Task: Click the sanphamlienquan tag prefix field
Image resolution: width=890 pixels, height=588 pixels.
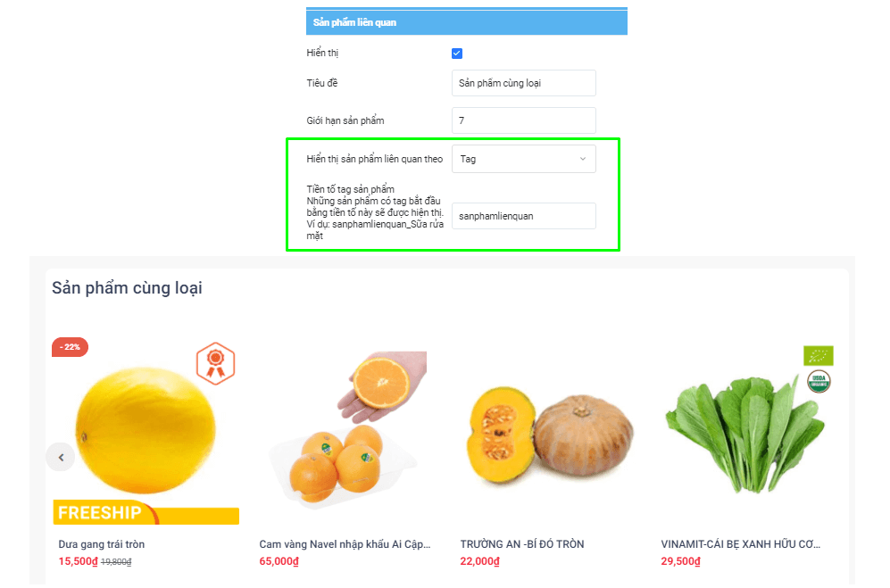Action: tap(524, 216)
